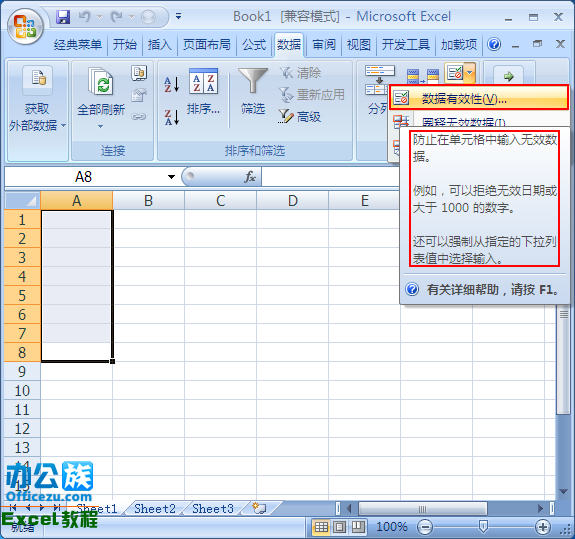575x539 pixels.
Task: Click the Refresh All icon
Action: pyautogui.click(x=100, y=81)
